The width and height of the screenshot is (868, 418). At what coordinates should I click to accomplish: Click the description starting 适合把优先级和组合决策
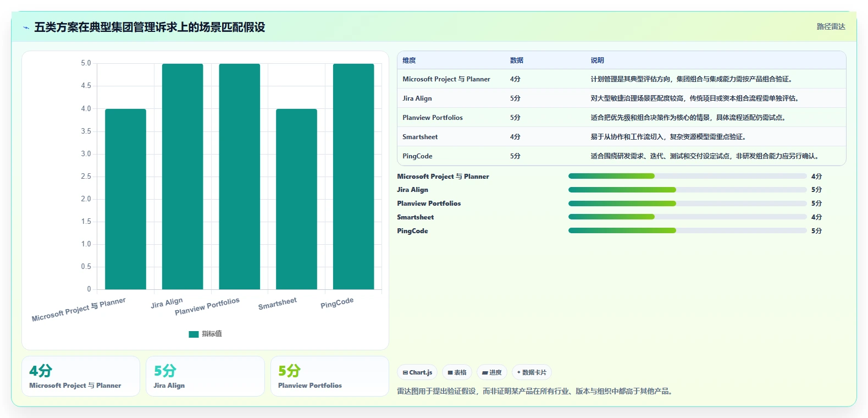click(x=689, y=118)
